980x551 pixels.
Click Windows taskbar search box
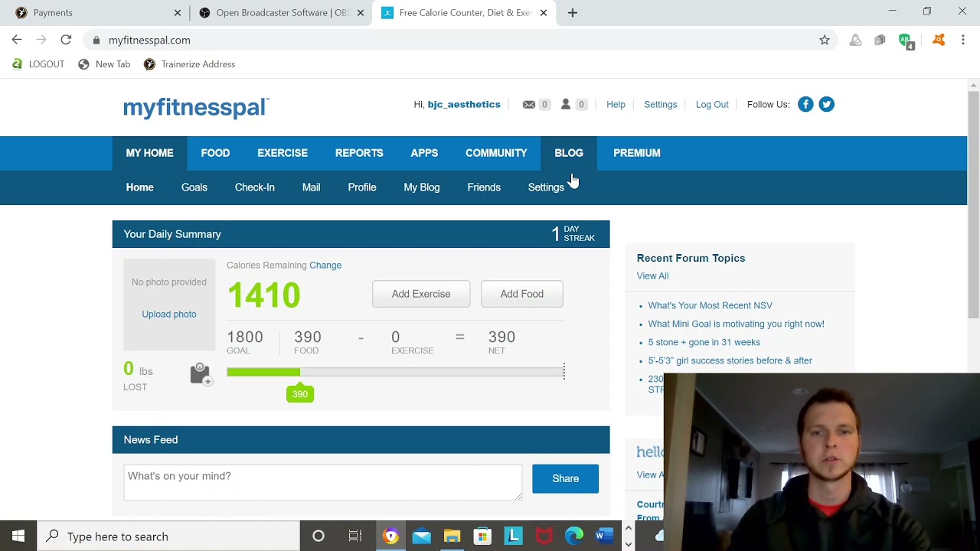click(x=168, y=536)
